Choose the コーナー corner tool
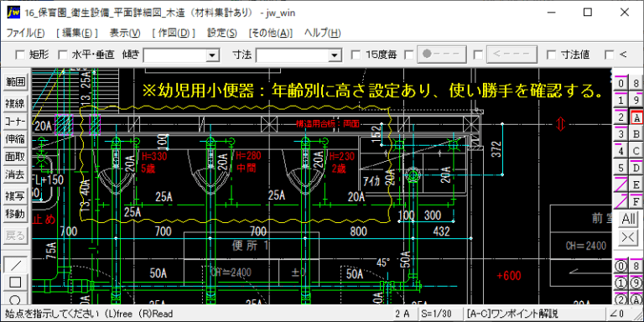This screenshot has width=644, height=322. coord(15,121)
